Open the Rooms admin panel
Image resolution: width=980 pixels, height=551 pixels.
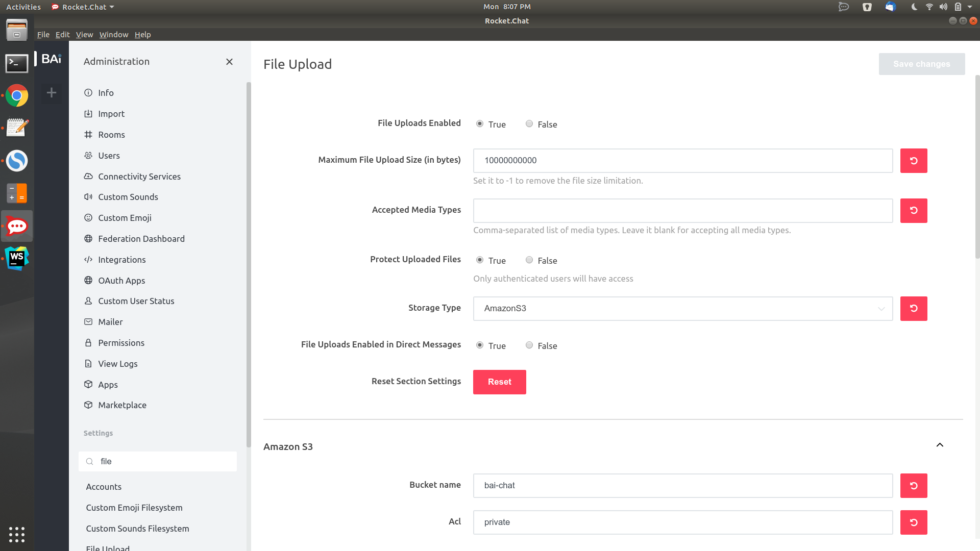[x=111, y=134]
